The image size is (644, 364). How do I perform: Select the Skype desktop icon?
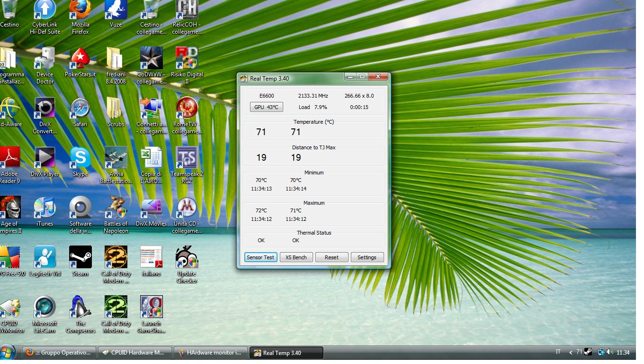coord(80,159)
